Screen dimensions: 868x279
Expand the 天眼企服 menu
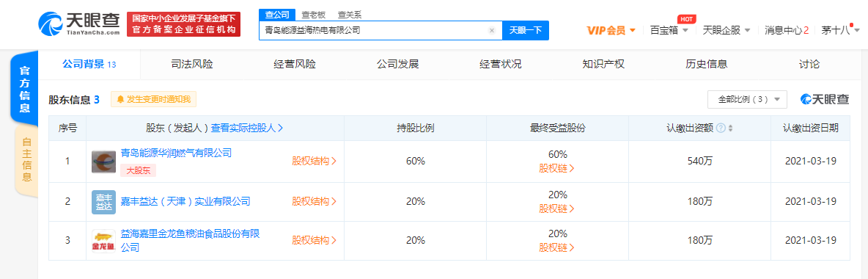[x=727, y=31]
